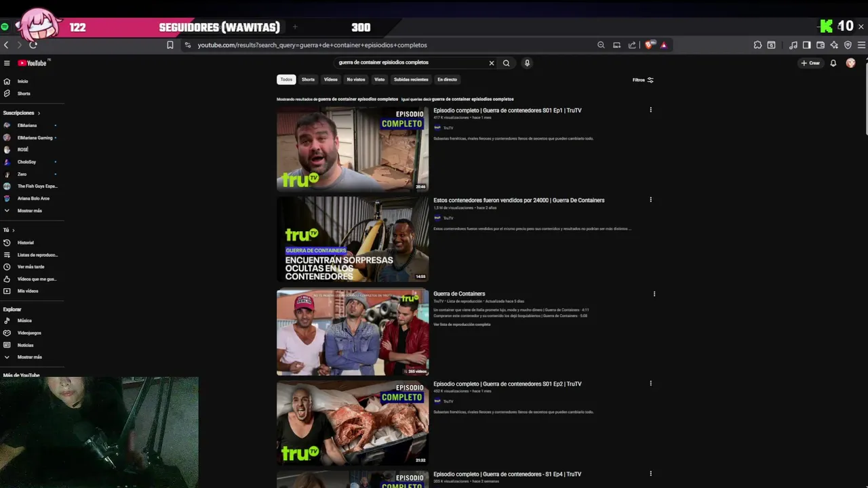Image resolution: width=868 pixels, height=488 pixels.
Task: Open 'Episodio completo S01 Ep1' title
Action: [507, 110]
